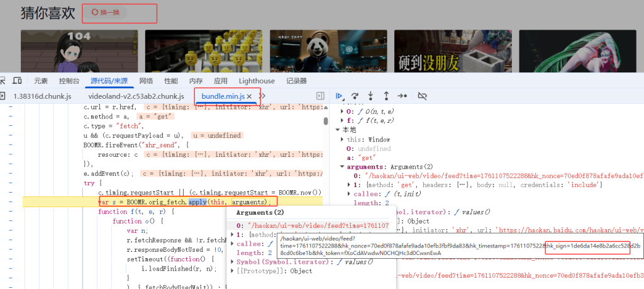Show more file tabs chevron
This screenshot has height=289, width=644.
[x=263, y=96]
